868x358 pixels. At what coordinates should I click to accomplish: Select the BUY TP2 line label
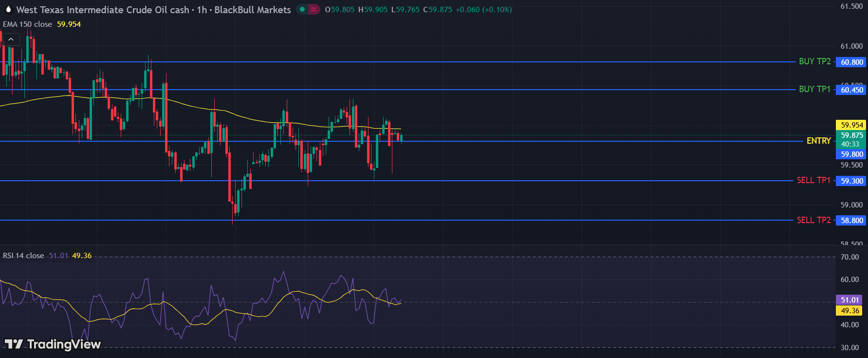[x=814, y=61]
